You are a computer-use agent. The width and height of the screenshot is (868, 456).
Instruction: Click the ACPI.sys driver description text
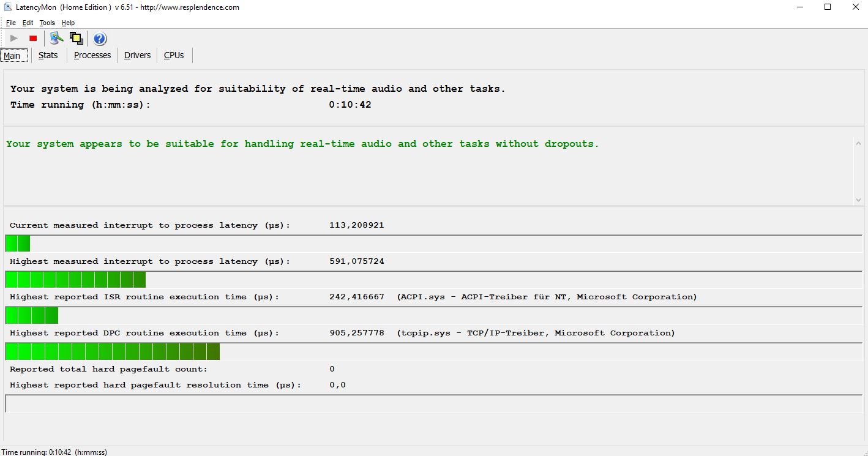point(547,297)
